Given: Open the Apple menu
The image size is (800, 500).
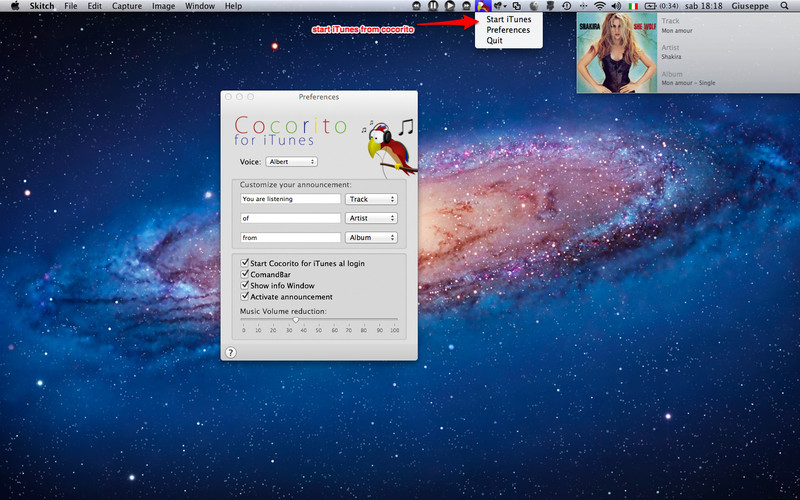Looking at the screenshot, I should [x=15, y=6].
